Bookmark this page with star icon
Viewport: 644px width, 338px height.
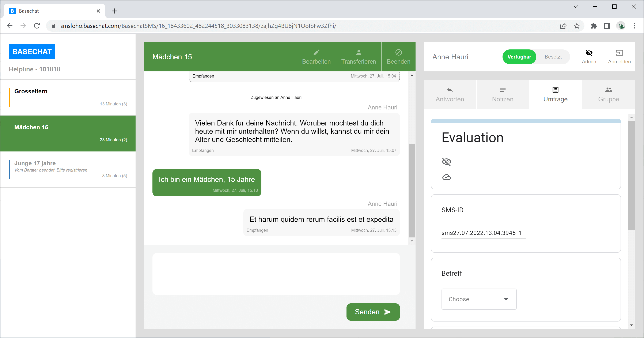point(576,26)
